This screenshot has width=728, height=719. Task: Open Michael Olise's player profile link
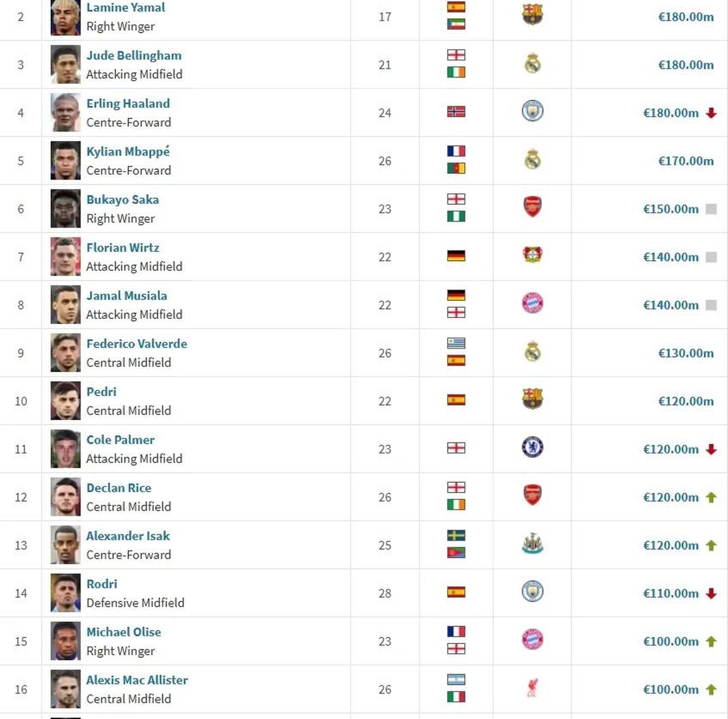coord(124,632)
